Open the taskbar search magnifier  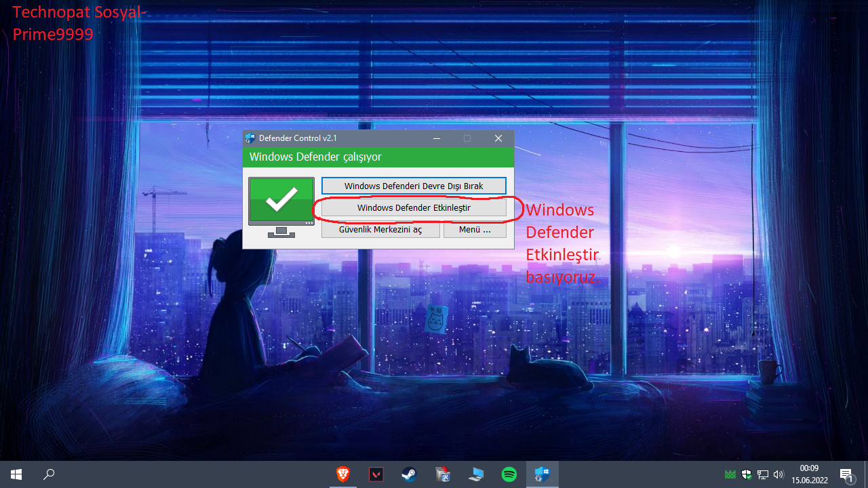[x=49, y=474]
